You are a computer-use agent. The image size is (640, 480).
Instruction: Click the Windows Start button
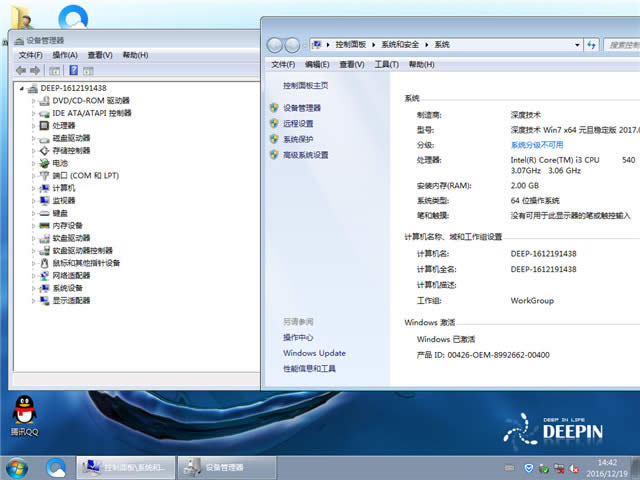click(17, 467)
